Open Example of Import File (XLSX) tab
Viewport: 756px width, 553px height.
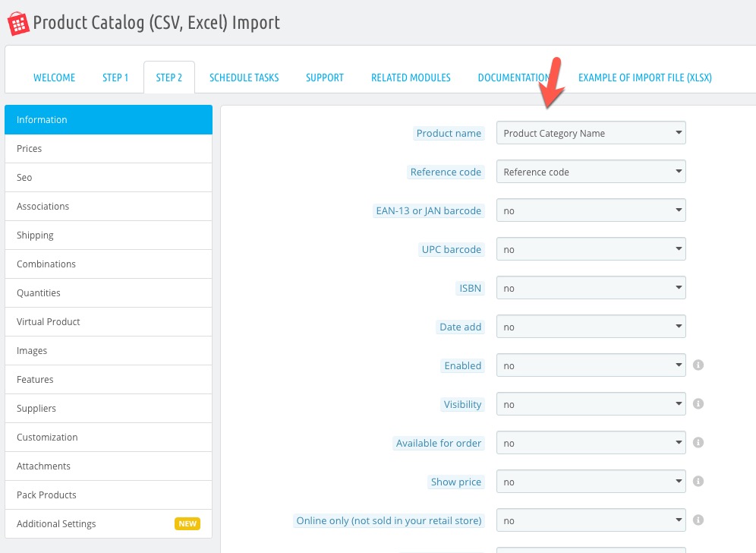tap(644, 77)
